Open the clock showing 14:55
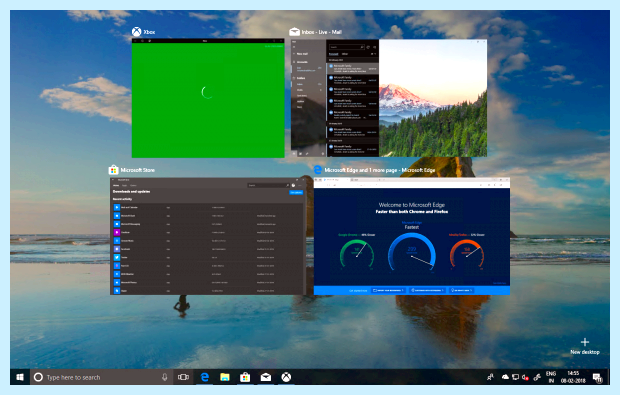 click(573, 377)
